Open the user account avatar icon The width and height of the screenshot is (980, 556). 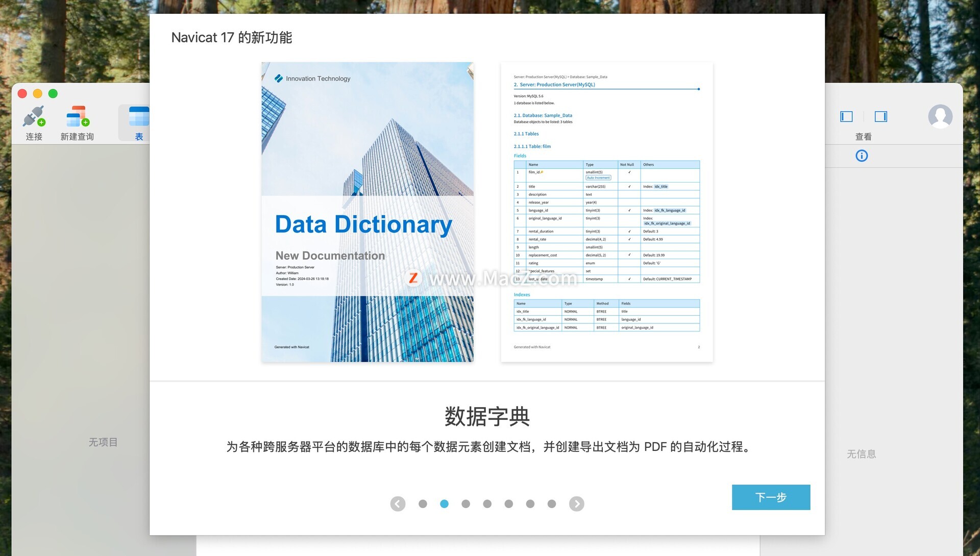tap(940, 116)
